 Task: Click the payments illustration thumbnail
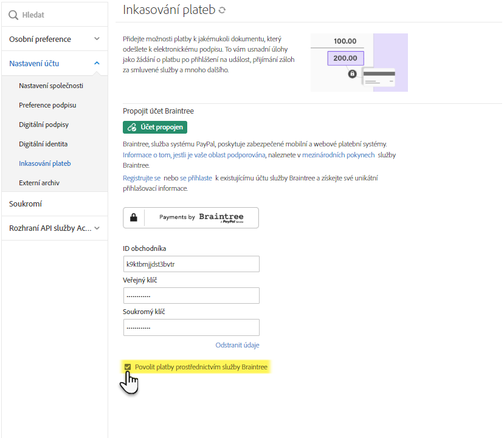click(x=359, y=62)
